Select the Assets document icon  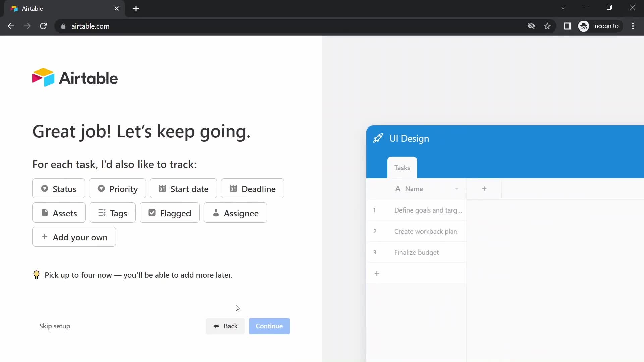(44, 213)
